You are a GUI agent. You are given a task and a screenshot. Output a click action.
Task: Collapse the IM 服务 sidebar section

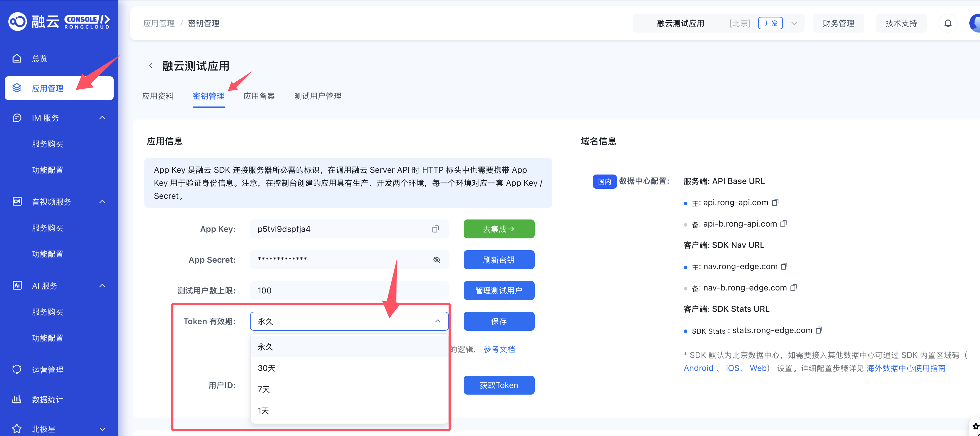click(102, 118)
